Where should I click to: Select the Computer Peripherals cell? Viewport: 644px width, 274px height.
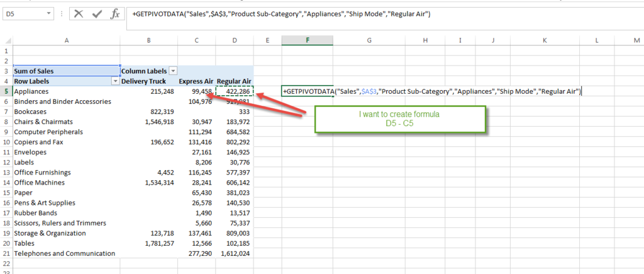click(67, 132)
